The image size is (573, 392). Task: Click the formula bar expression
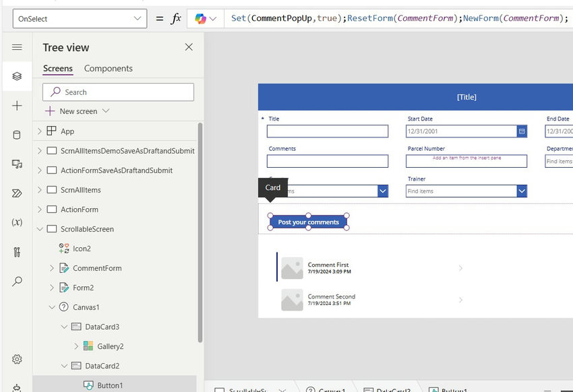point(399,18)
